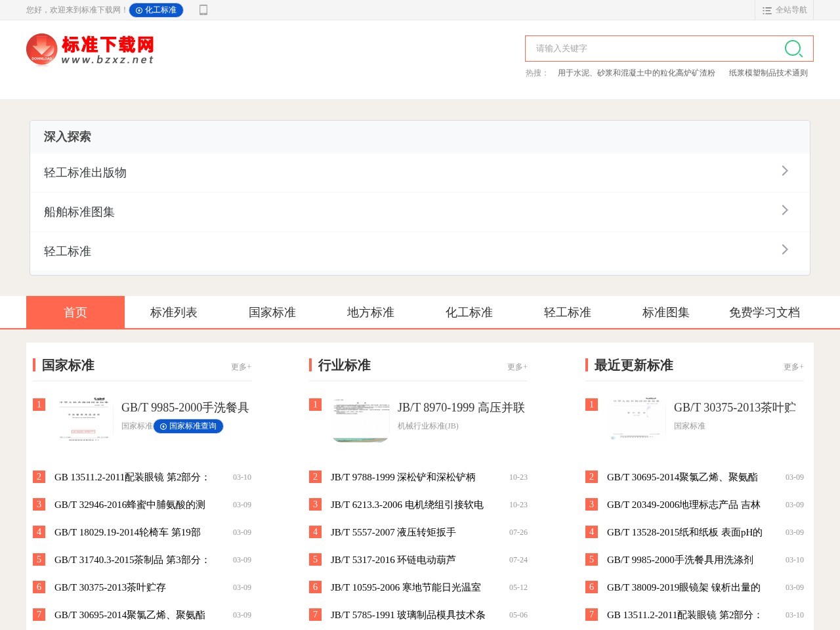The height and width of the screenshot is (630, 840).
Task: Select the 化工标准 navigation item
Action: [x=469, y=312]
